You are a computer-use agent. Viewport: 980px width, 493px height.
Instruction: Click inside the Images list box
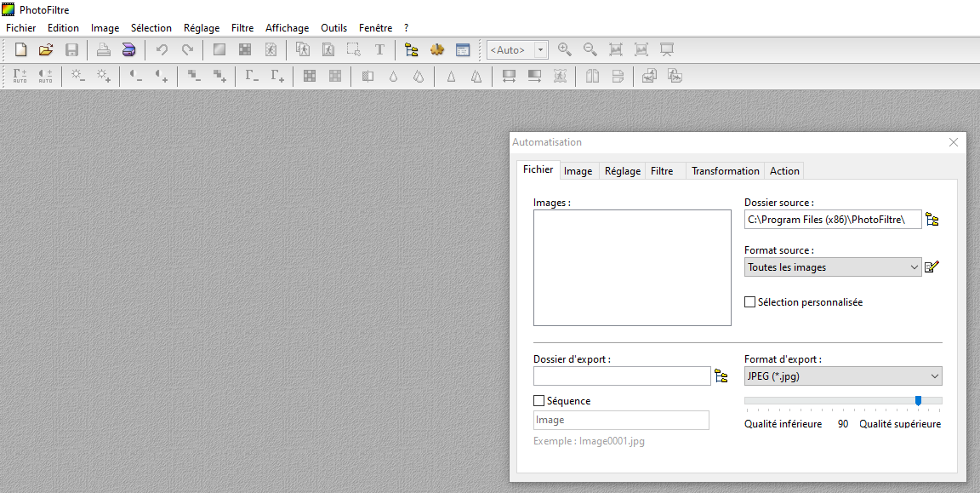pos(632,267)
